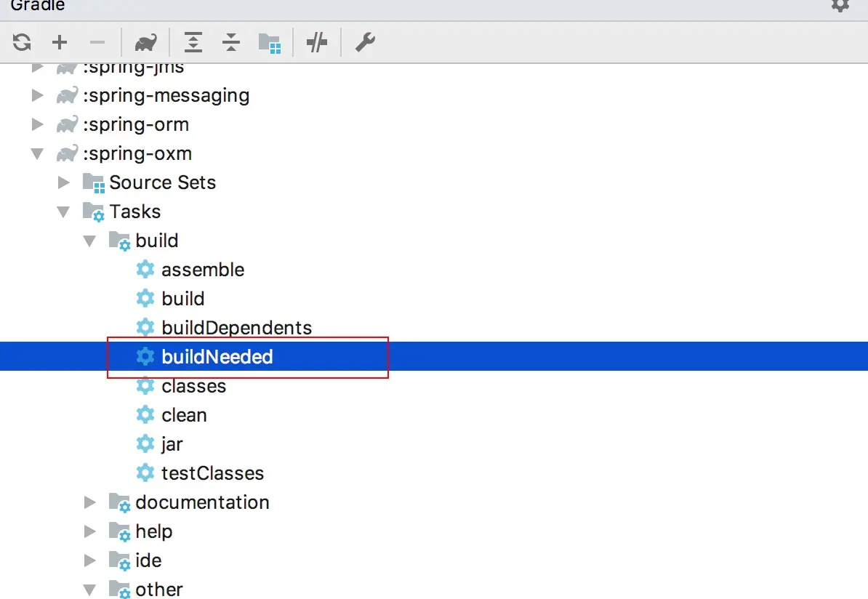868x599 pixels.
Task: Click the help folder icon
Action: 119,532
